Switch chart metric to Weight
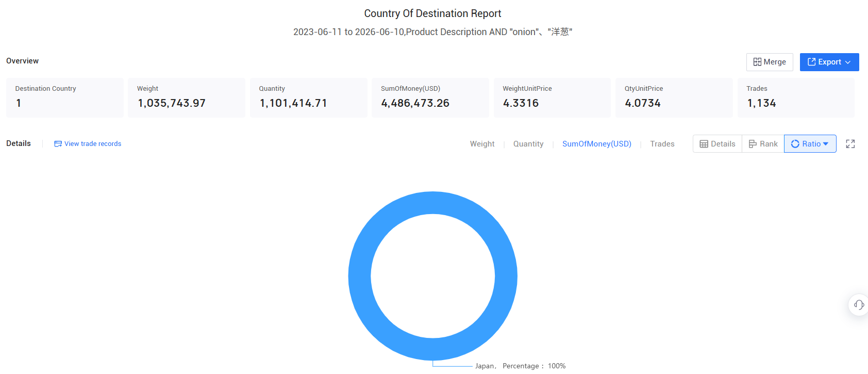 (482, 144)
